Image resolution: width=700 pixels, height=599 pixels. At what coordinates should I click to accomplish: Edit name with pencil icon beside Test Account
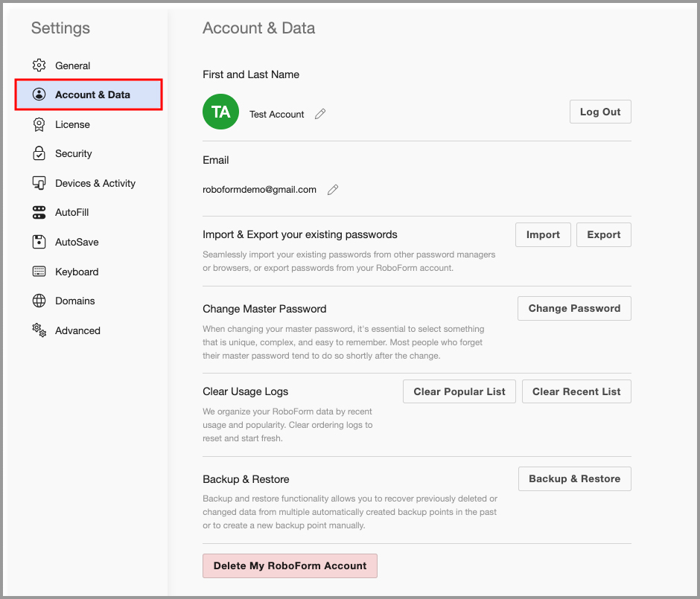320,114
